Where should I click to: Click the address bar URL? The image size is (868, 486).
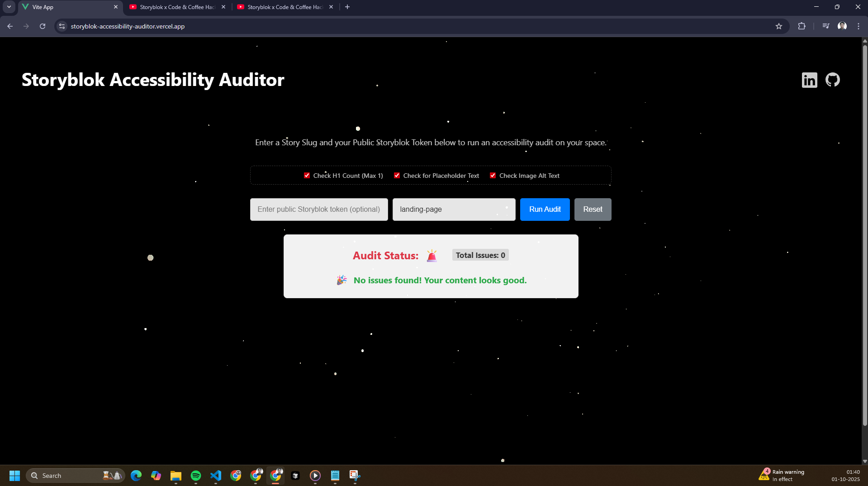[x=128, y=26]
